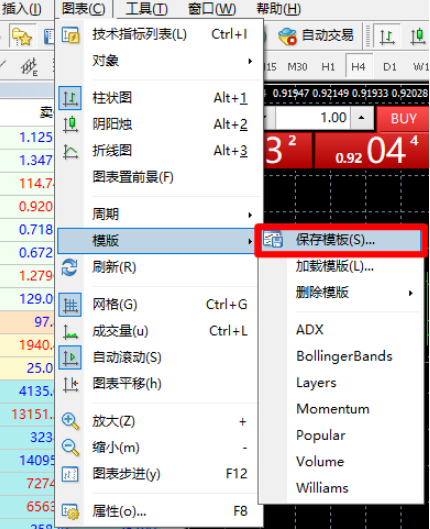
Task: Open the 窗口(W) menu
Action: pyautogui.click(x=212, y=8)
